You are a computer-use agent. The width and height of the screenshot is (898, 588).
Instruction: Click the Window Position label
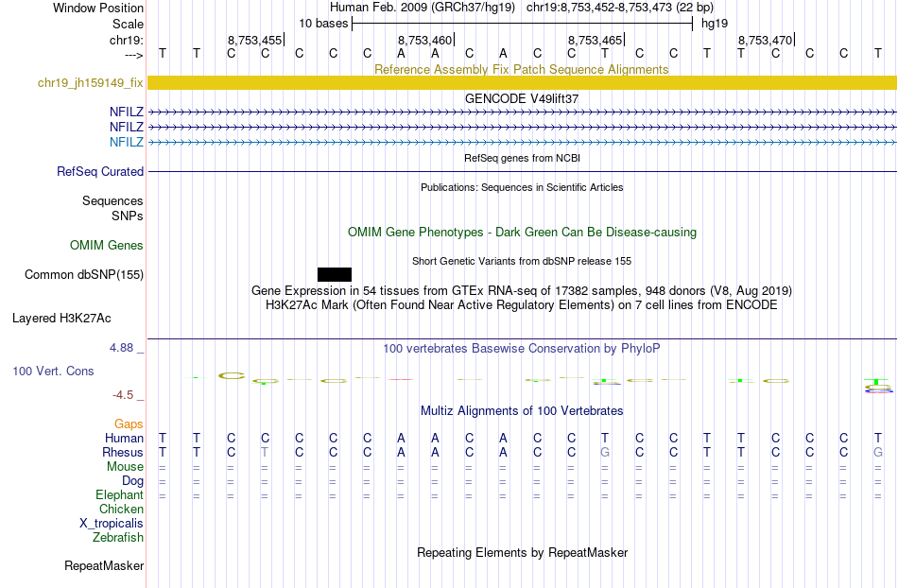[98, 8]
